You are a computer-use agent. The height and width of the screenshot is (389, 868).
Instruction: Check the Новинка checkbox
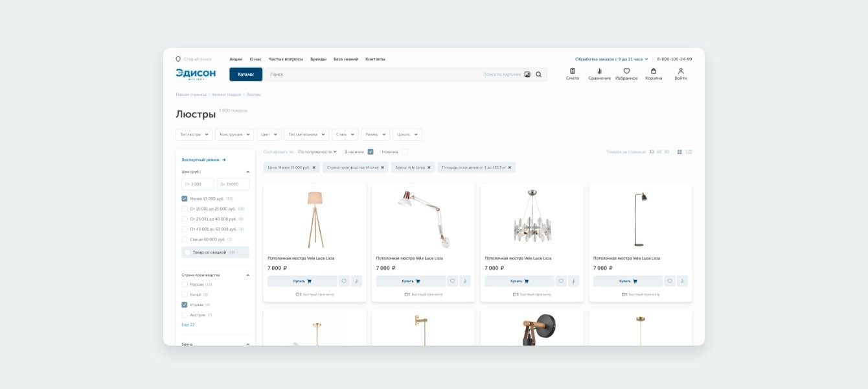404,152
